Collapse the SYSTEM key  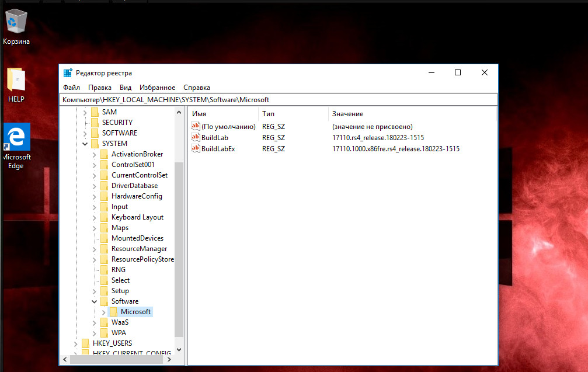tap(85, 144)
